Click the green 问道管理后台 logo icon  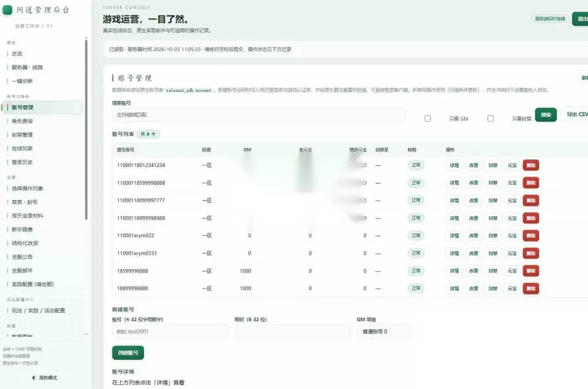point(8,10)
